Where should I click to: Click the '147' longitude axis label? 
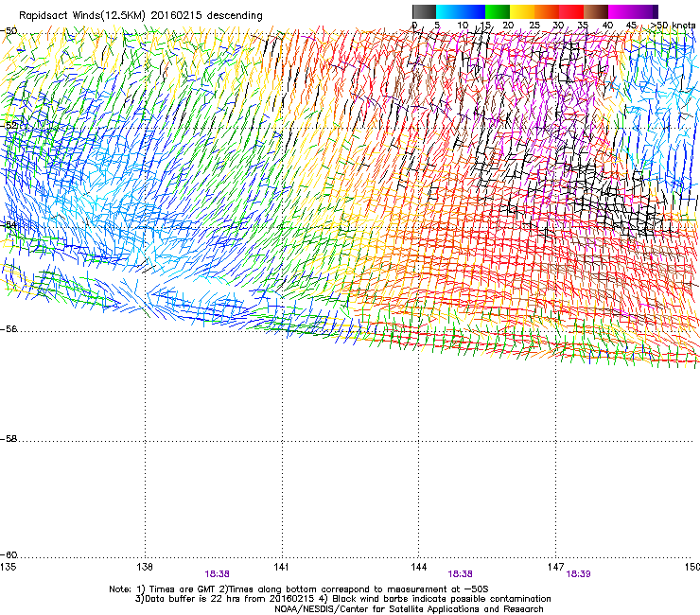pyautogui.click(x=555, y=567)
